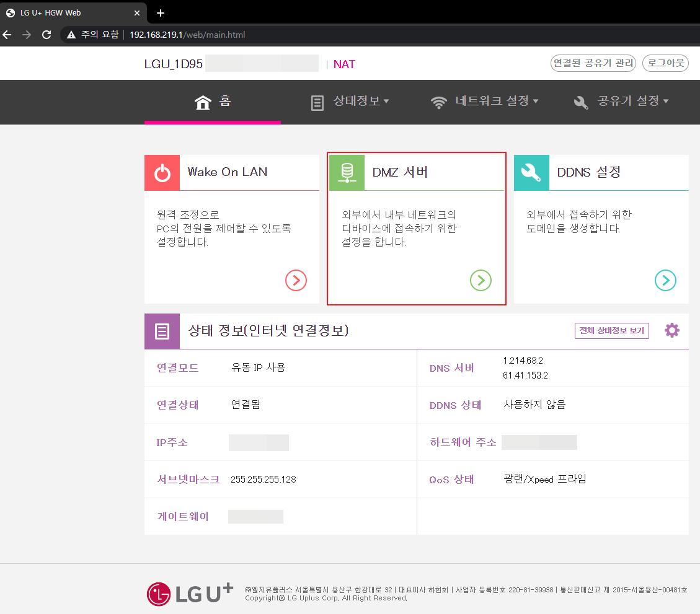Click the wrench icon beside 공유기 설정

(581, 103)
